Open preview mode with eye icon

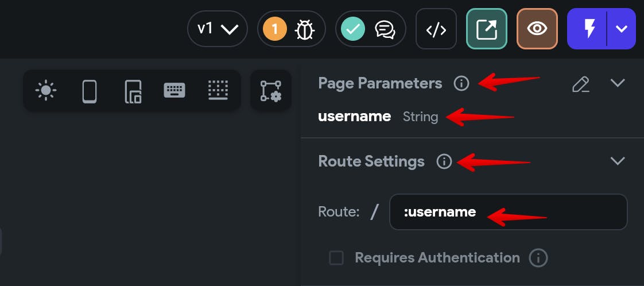click(537, 29)
